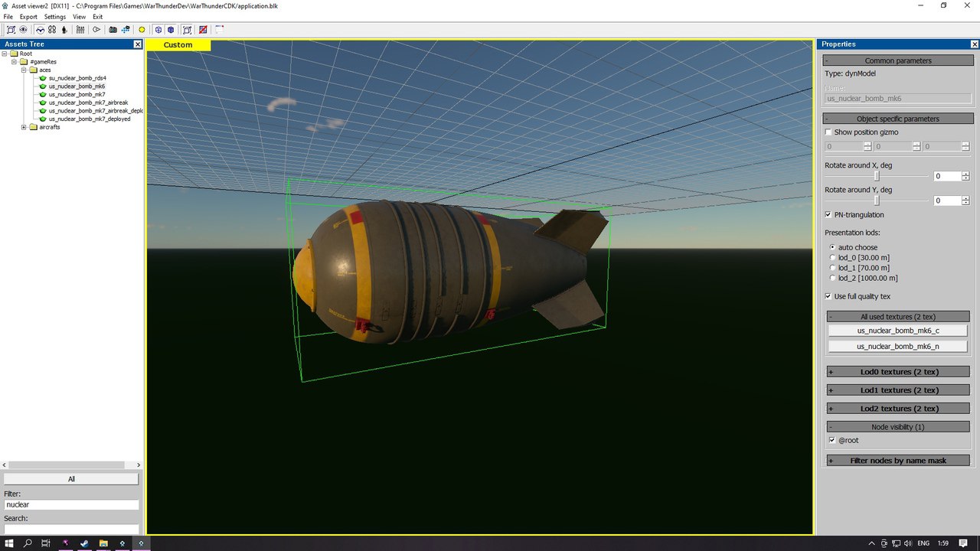The height and width of the screenshot is (551, 980).
Task: Expand the aircrafts tree folder
Action: pyautogui.click(x=24, y=127)
